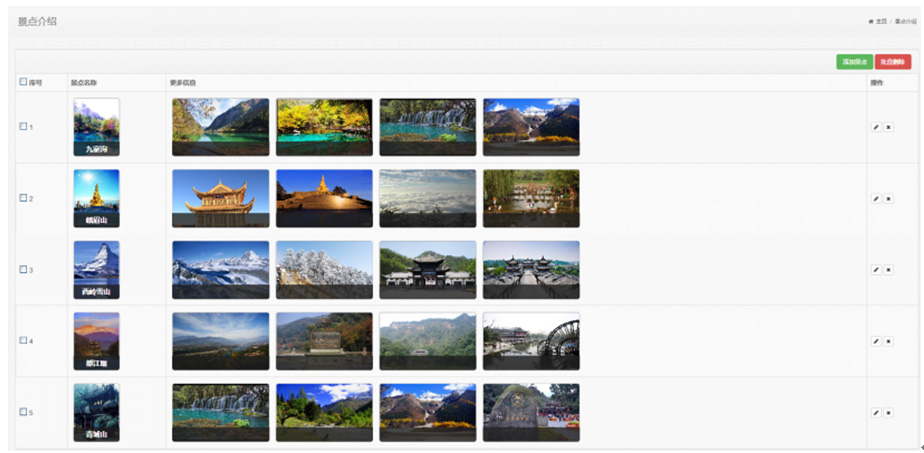The width and height of the screenshot is (924, 453).
Task: Check the checkbox for row 3
Action: tap(23, 269)
